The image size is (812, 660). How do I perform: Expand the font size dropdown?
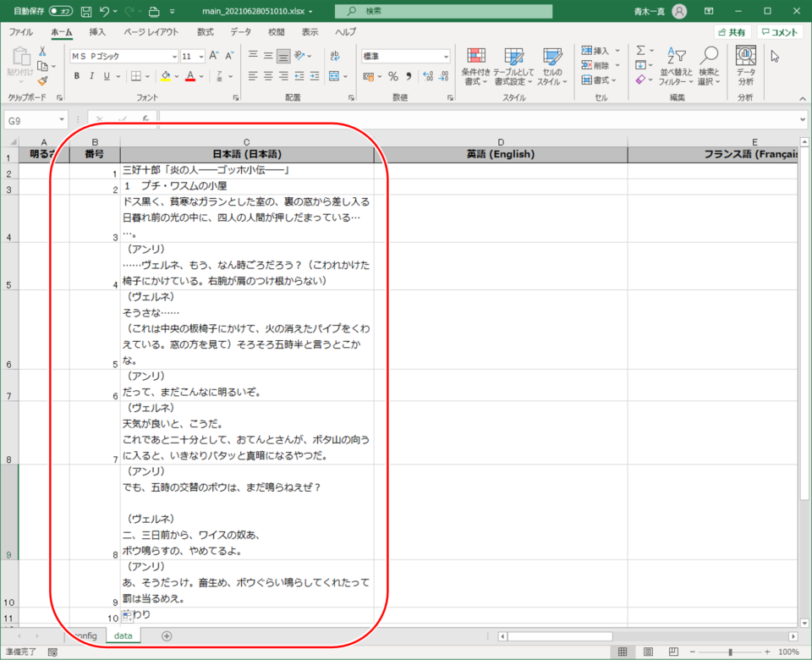pos(200,56)
